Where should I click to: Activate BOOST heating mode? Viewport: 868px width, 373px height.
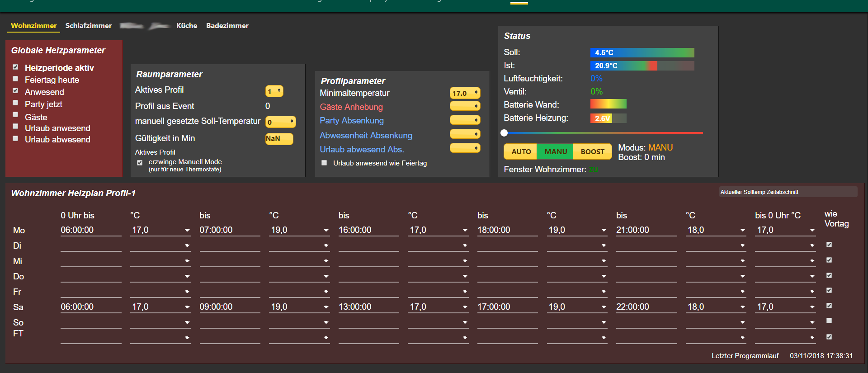click(x=592, y=151)
